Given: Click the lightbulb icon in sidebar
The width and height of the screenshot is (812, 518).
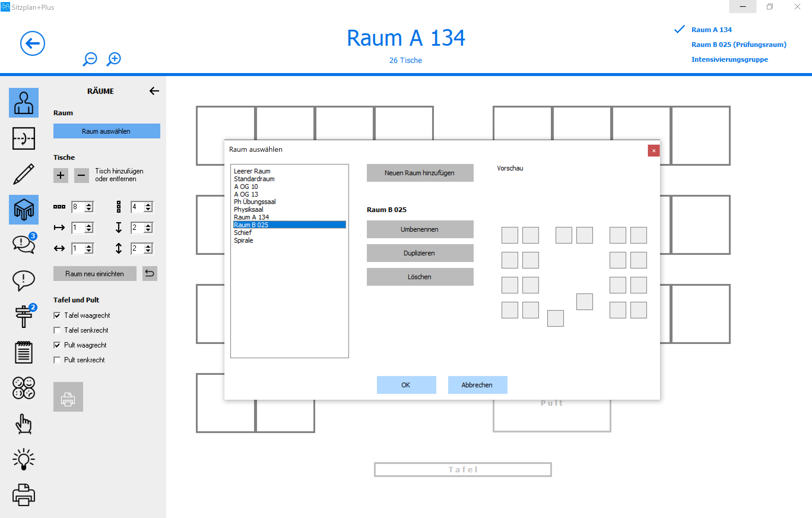Looking at the screenshot, I should pyautogui.click(x=24, y=459).
